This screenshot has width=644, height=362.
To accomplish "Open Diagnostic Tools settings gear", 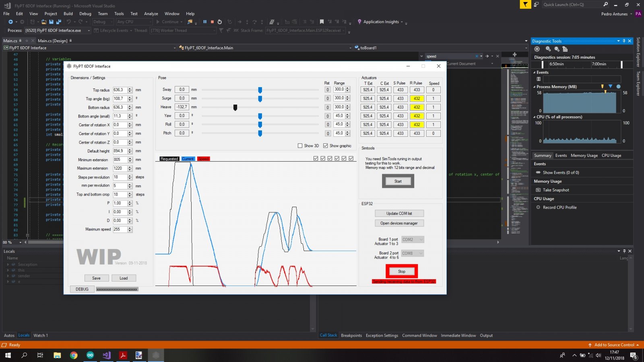I will [537, 49].
